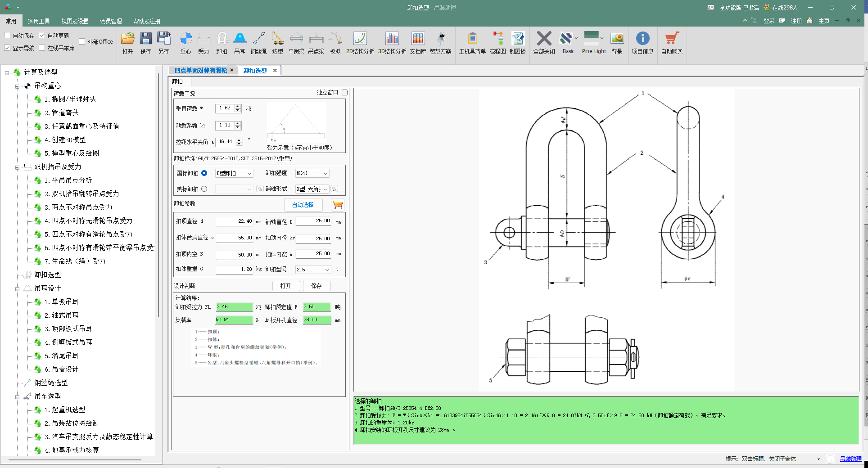Toggle the 自动更新 checkbox
Screen dimensions: 868x468
(42, 35)
